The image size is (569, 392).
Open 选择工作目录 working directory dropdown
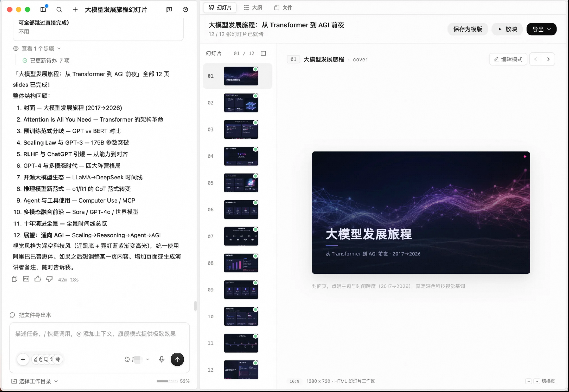[35, 381]
